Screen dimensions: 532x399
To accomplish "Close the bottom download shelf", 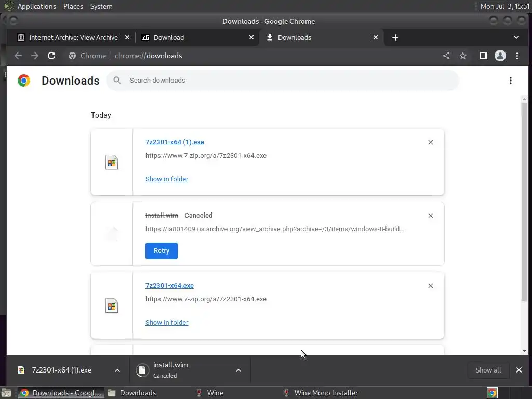I will 519,370.
